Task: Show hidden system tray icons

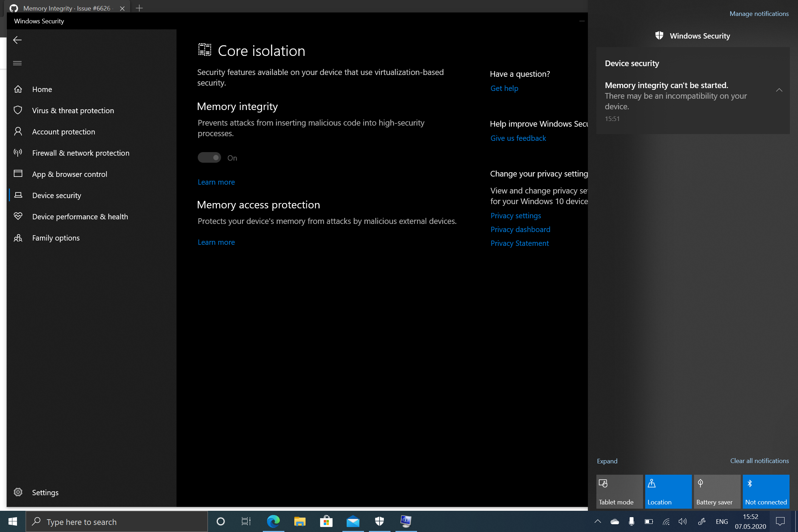Action: click(598, 521)
